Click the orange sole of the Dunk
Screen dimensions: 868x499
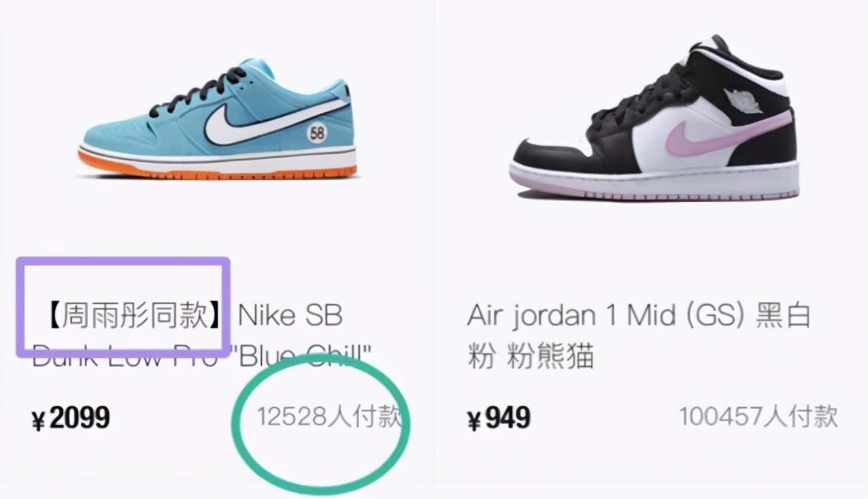click(x=216, y=169)
